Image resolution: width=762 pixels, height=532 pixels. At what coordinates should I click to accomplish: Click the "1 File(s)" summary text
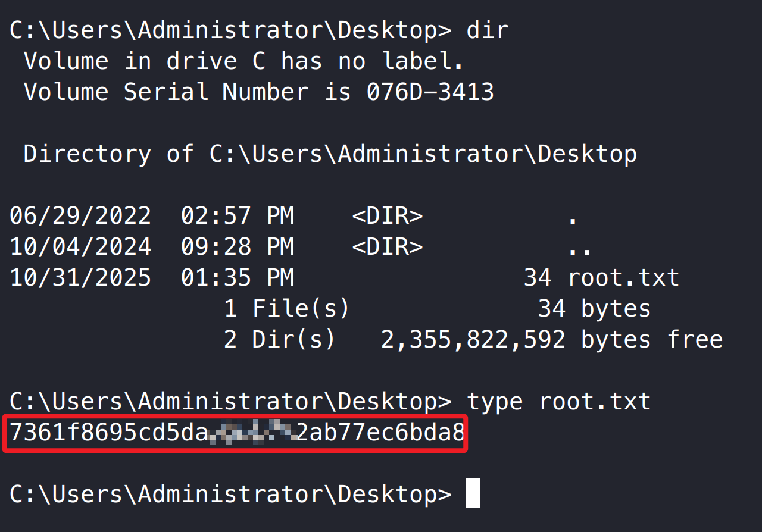coord(286,308)
